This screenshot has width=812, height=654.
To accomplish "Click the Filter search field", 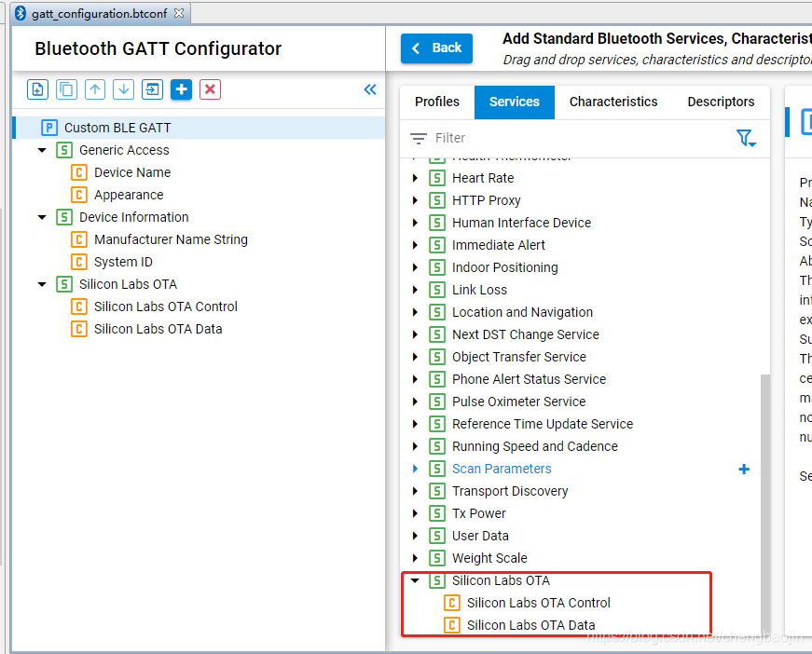I will (x=570, y=138).
